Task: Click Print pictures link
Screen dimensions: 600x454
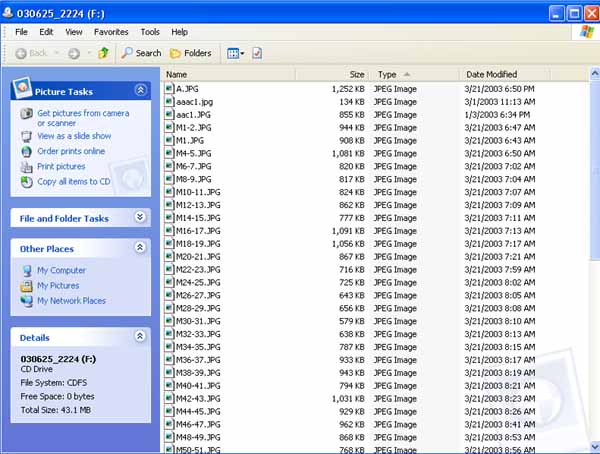Action: click(x=61, y=167)
